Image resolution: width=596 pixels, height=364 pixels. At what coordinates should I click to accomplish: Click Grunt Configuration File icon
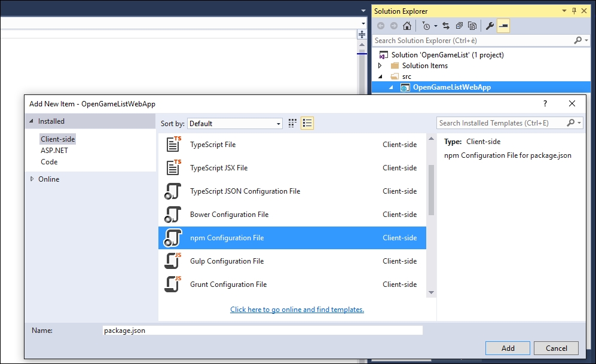pyautogui.click(x=173, y=285)
